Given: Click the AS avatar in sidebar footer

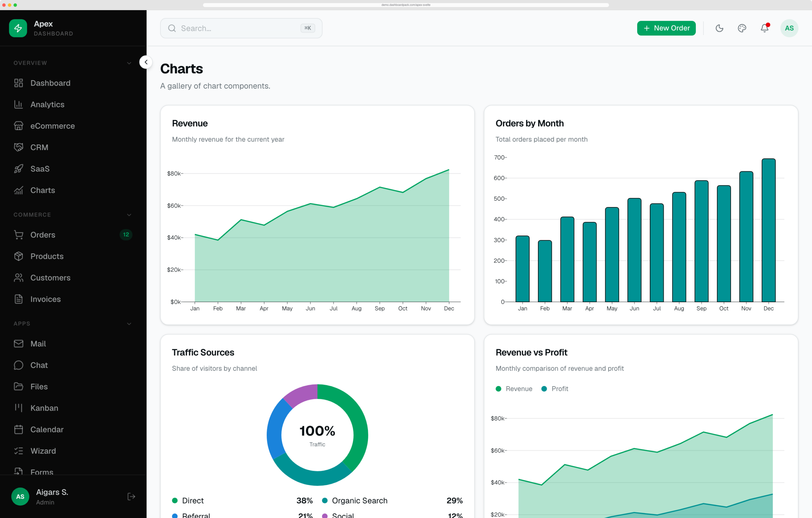Looking at the screenshot, I should point(20,496).
